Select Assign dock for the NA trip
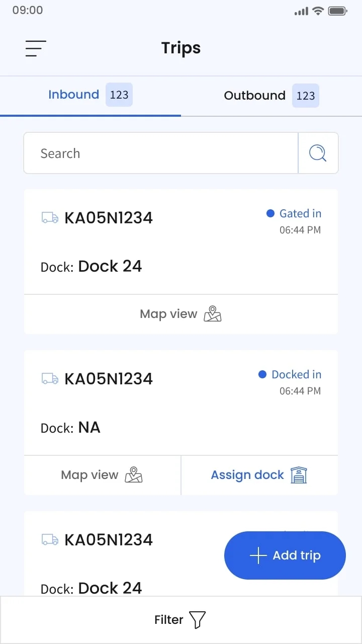This screenshot has height=644, width=362. (259, 475)
